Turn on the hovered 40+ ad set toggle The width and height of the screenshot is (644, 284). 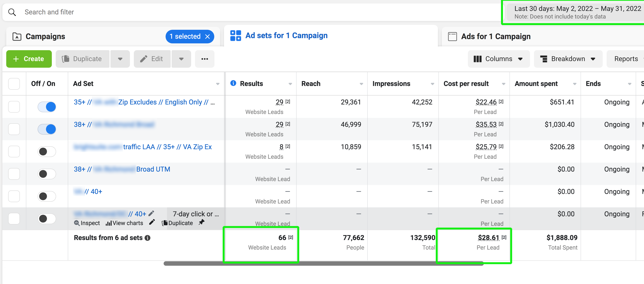[x=47, y=219]
